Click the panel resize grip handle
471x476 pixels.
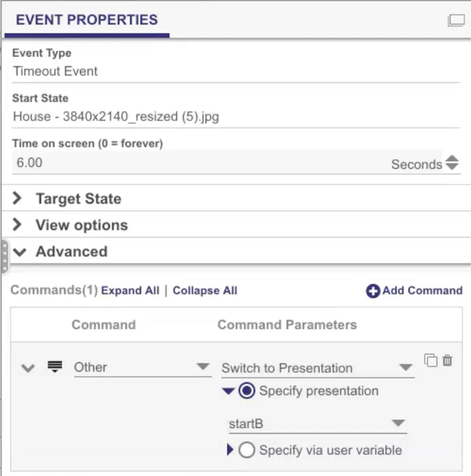click(x=4, y=256)
